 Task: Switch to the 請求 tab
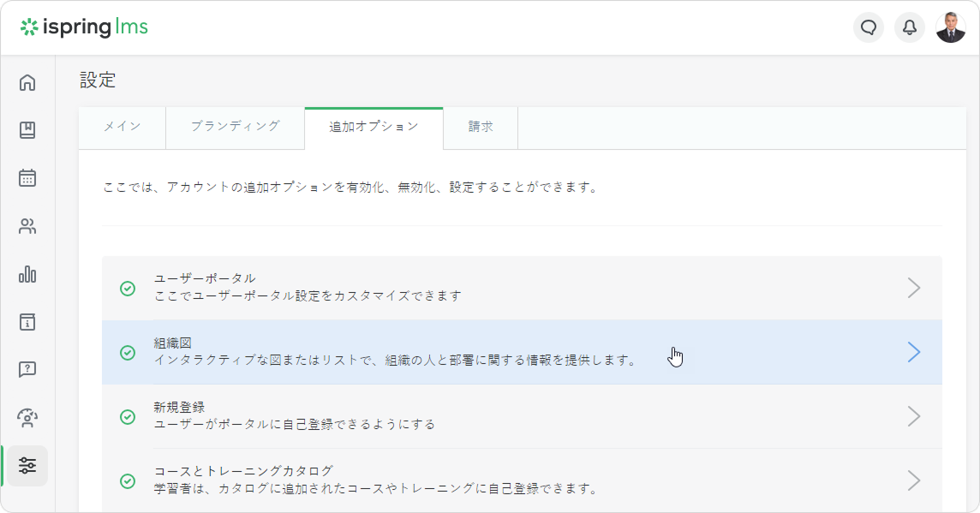[481, 127]
